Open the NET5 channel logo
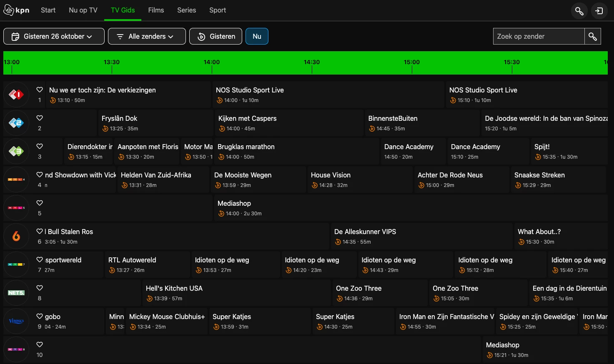Screen dimensions: 614x364 [x=16, y=293]
